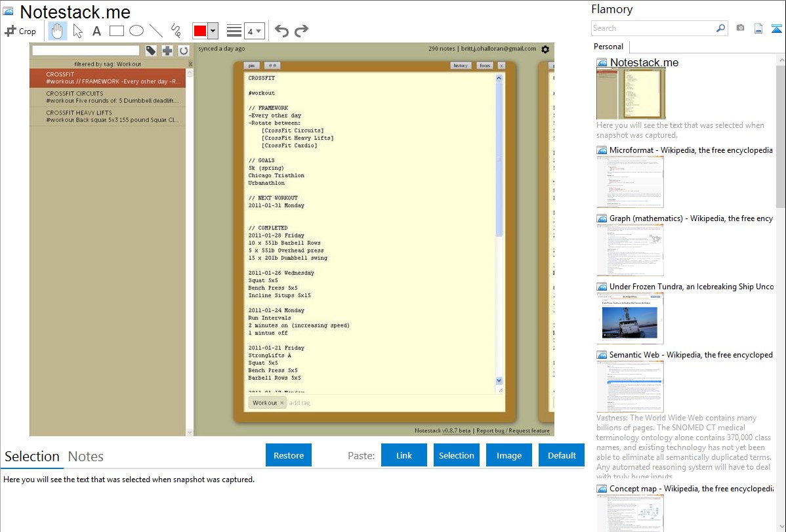Select the Concept map snapshot title

691,488
